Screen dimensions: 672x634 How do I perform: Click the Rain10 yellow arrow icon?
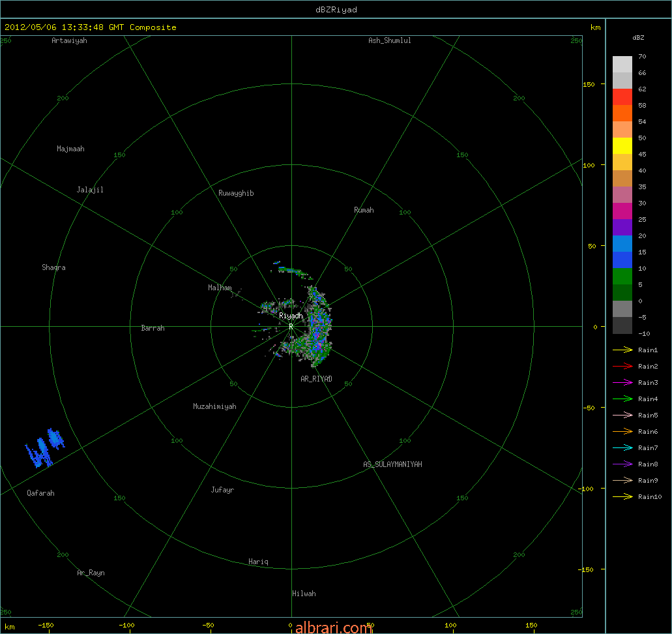(x=622, y=497)
